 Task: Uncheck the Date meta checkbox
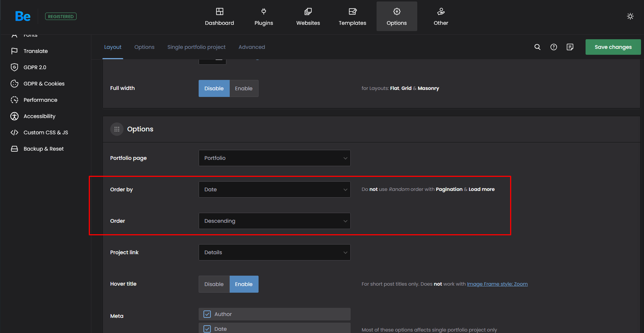click(208, 329)
